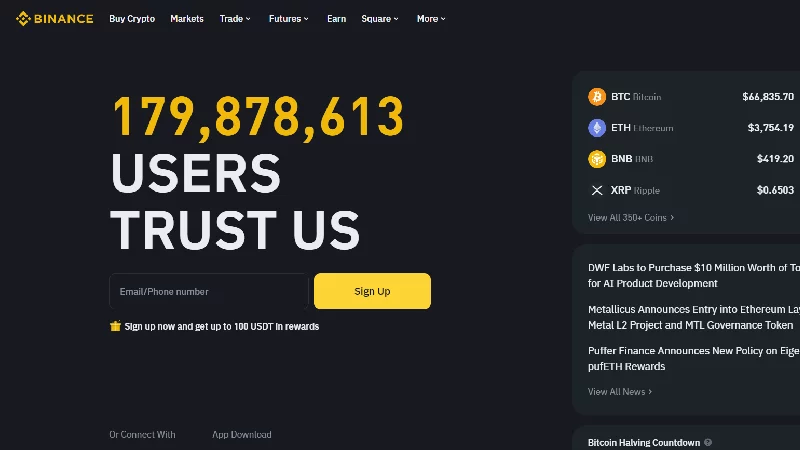This screenshot has width=800, height=450.
Task: Open the More dropdown menu
Action: point(431,19)
